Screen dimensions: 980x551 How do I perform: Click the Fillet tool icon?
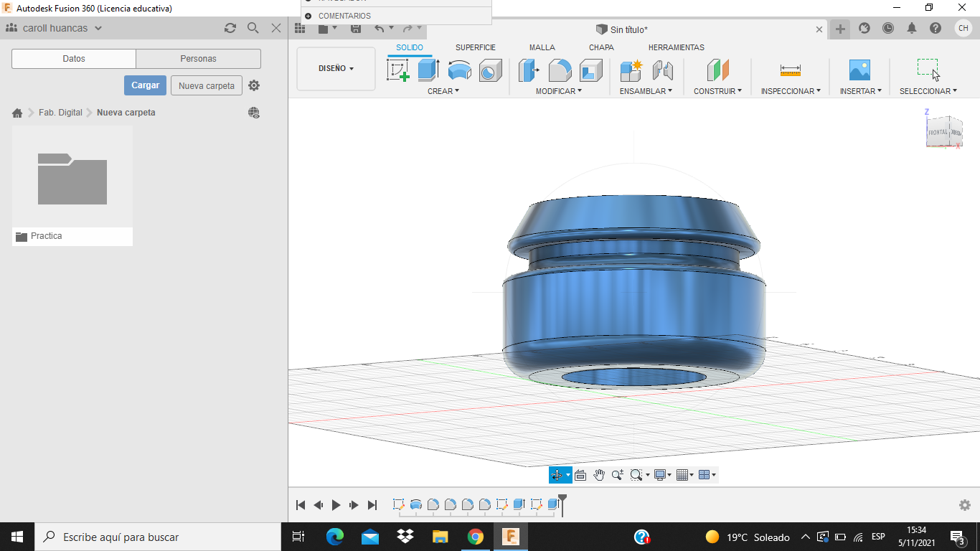click(x=560, y=70)
